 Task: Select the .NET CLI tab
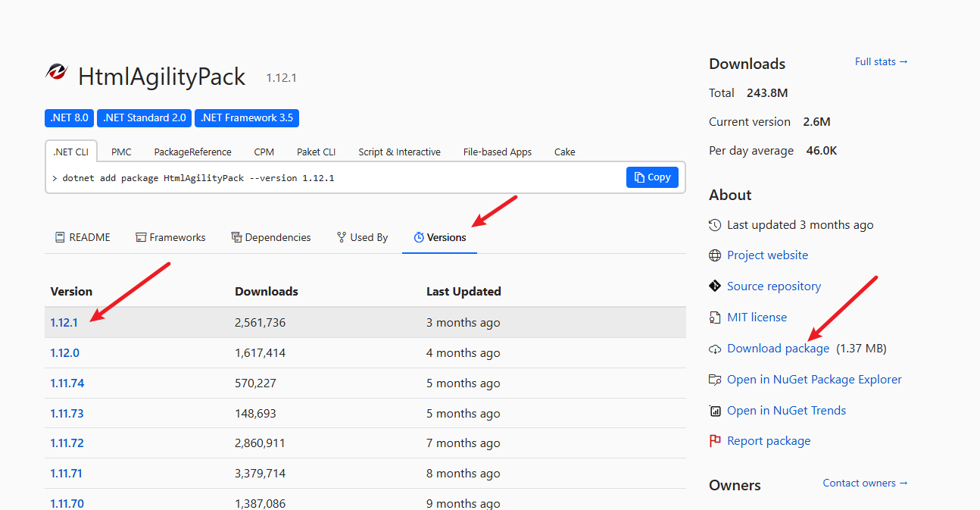(x=70, y=152)
